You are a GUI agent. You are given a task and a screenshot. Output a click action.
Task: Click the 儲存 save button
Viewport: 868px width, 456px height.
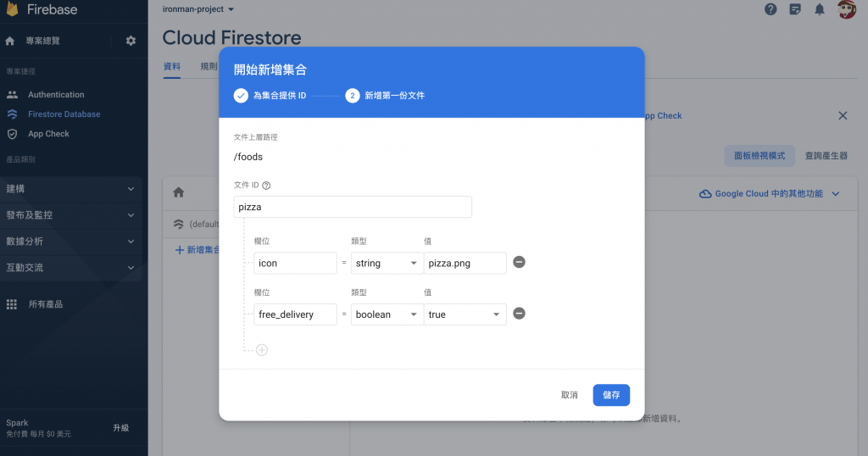click(x=611, y=395)
